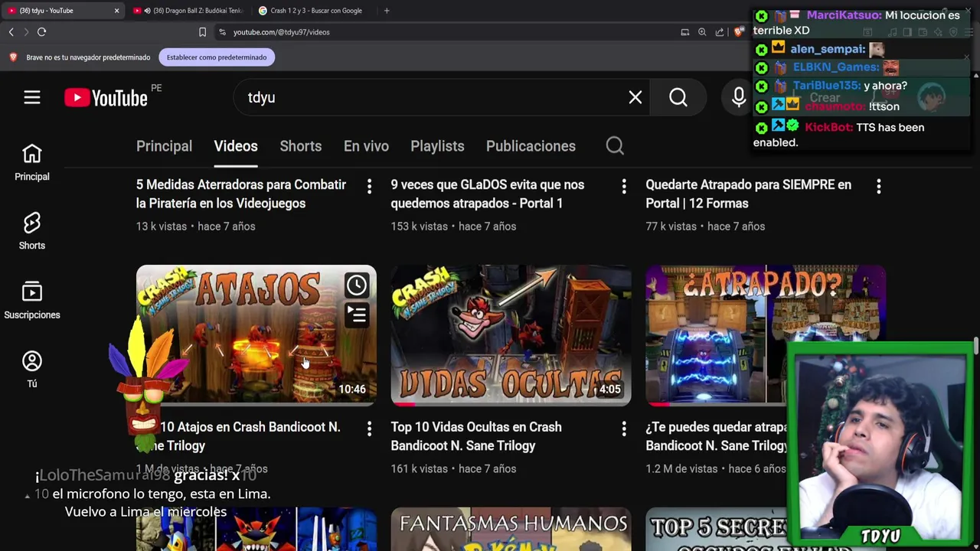Clear the search text with X

coord(635,97)
